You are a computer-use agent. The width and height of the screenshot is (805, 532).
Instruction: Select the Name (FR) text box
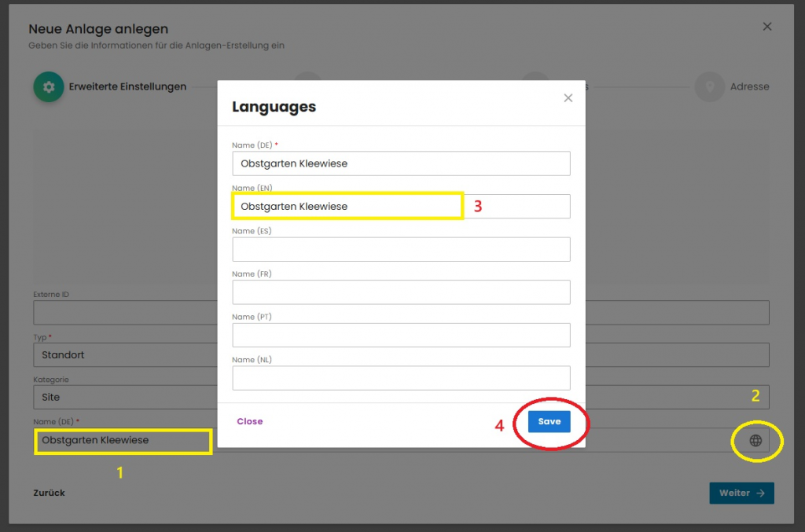(401, 292)
